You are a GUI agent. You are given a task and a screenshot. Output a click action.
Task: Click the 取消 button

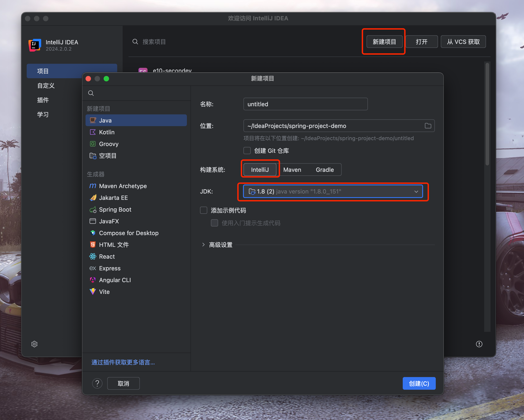pyautogui.click(x=124, y=383)
